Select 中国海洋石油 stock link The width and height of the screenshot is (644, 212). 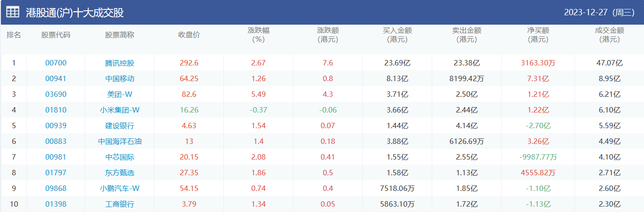pos(120,142)
